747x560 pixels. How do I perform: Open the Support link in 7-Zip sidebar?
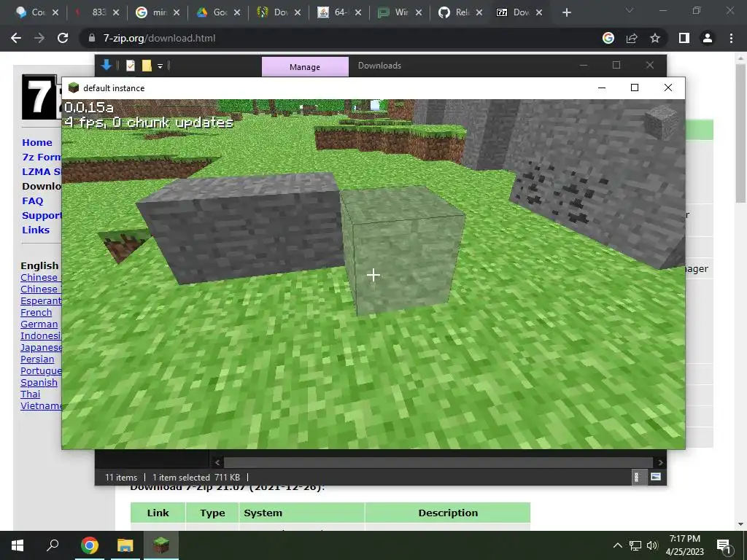[x=42, y=216]
